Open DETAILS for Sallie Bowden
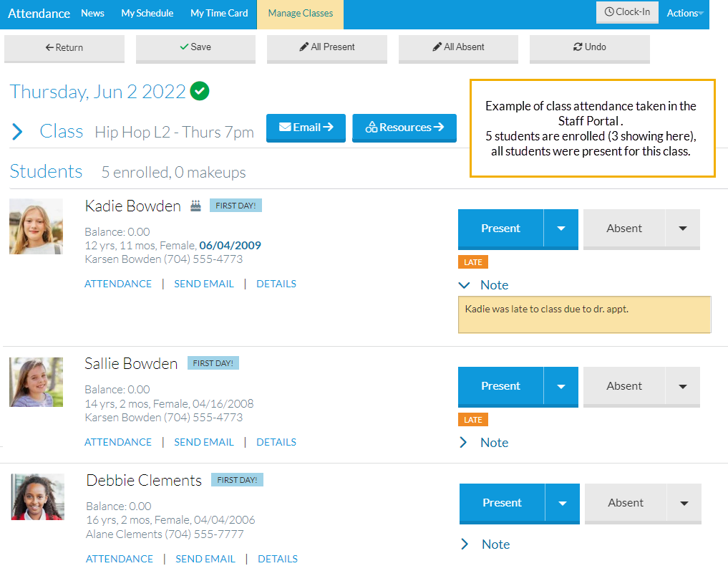 (x=276, y=442)
